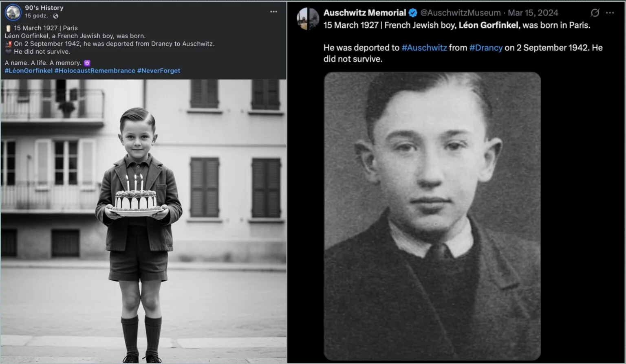This screenshot has height=364, width=626.
Task: Follow the #Auschwitz hashtag link
Action: pos(424,48)
